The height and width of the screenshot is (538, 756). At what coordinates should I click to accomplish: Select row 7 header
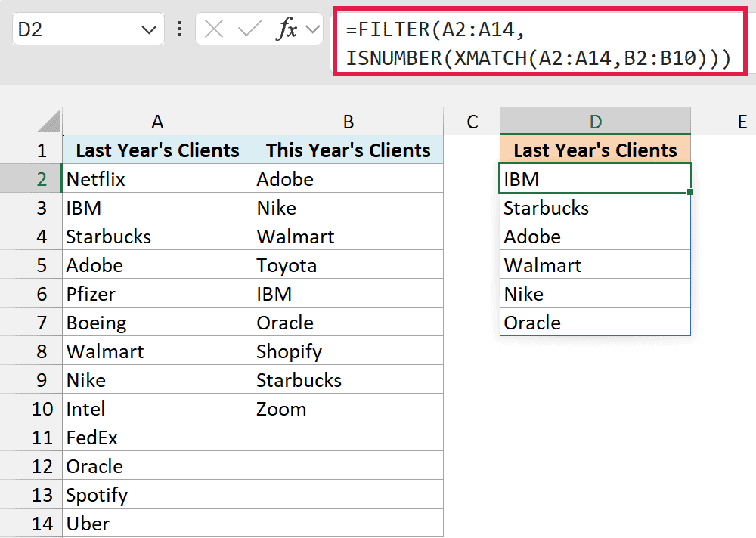[31, 322]
